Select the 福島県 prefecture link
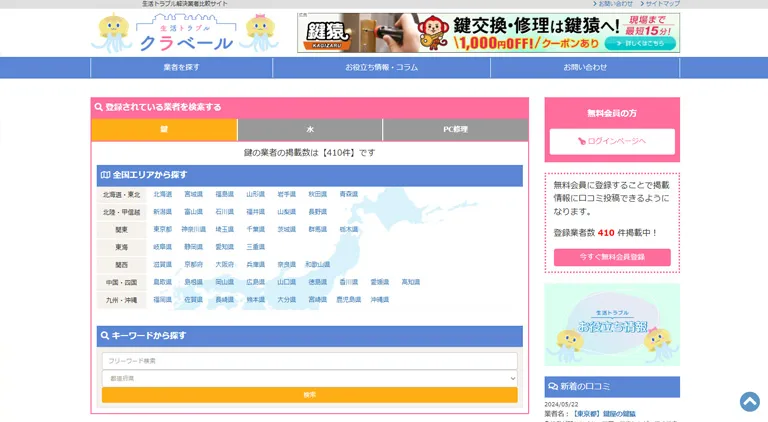The width and height of the screenshot is (768, 422). tap(224, 194)
